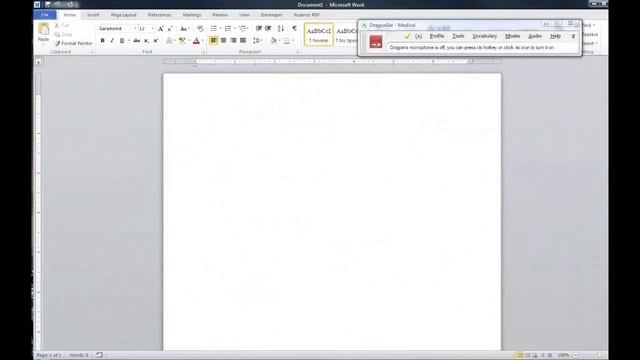Click the Copy command
The image size is (640, 360).
63,34
